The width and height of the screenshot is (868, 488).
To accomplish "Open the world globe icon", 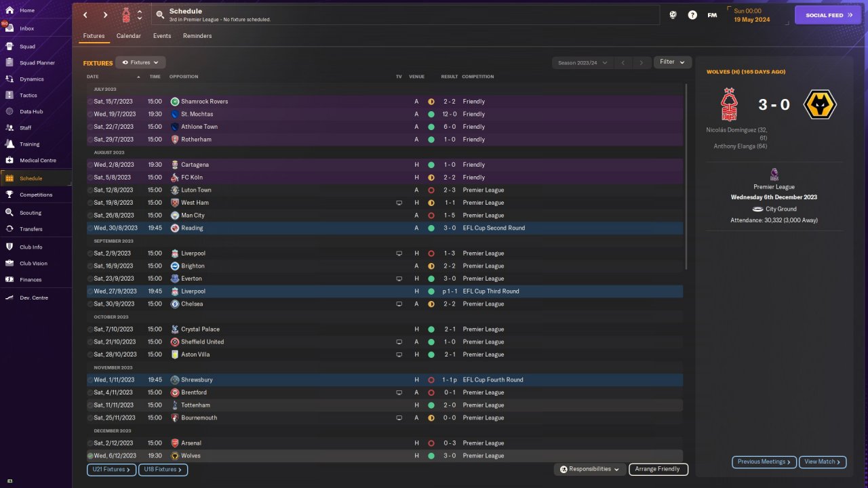I will pyautogui.click(x=673, y=15).
